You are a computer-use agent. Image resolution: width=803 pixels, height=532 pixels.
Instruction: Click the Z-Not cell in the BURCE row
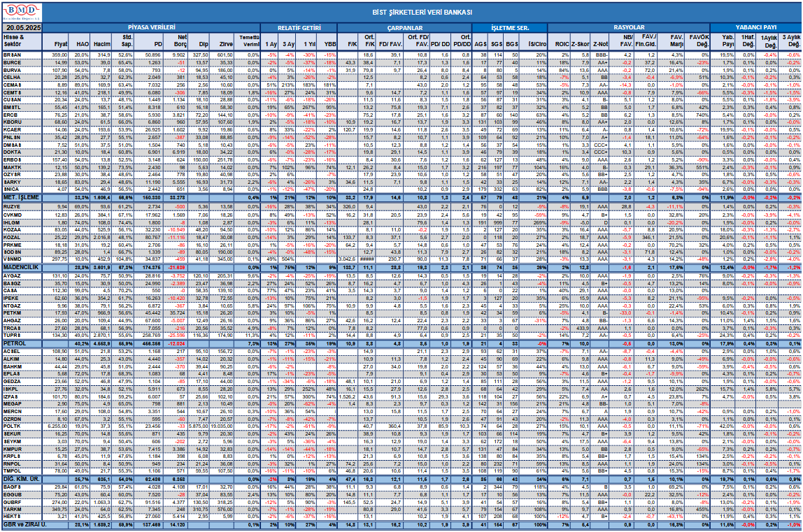[x=600, y=62]
